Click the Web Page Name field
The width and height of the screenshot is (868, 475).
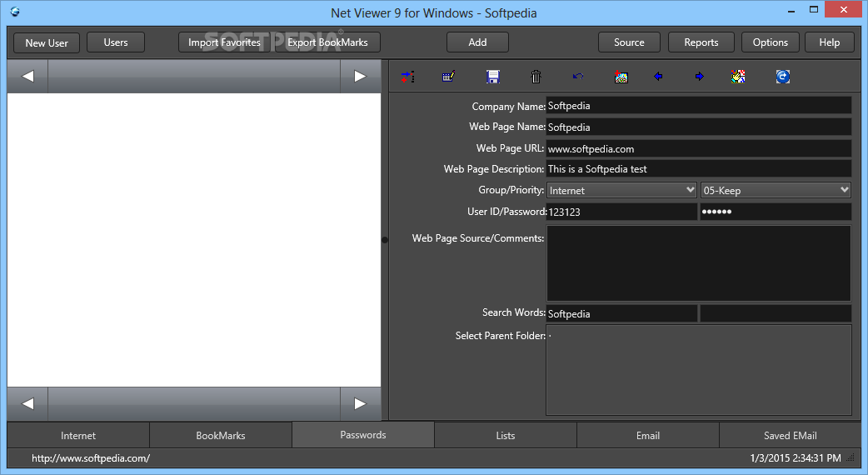(x=699, y=127)
